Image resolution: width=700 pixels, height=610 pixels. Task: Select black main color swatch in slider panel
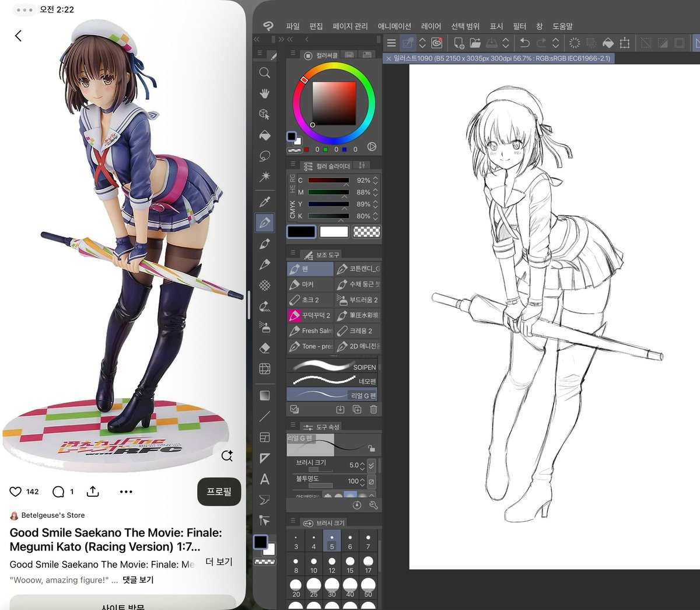tap(302, 232)
